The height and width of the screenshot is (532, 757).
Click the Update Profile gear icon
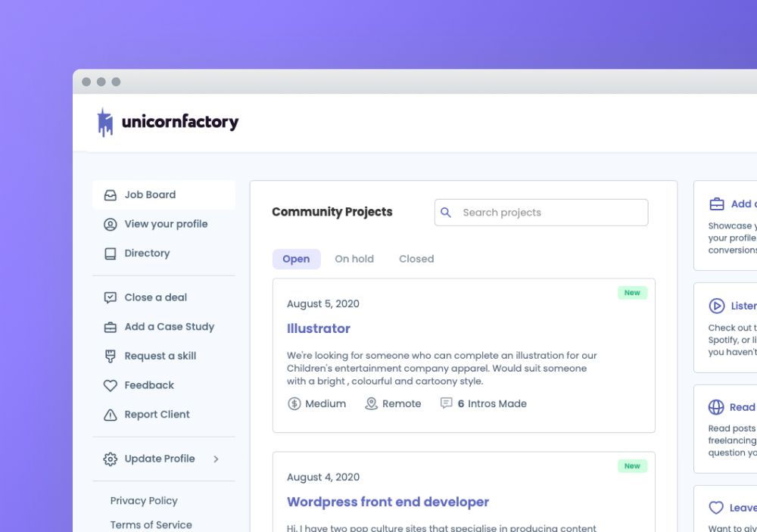click(x=110, y=459)
